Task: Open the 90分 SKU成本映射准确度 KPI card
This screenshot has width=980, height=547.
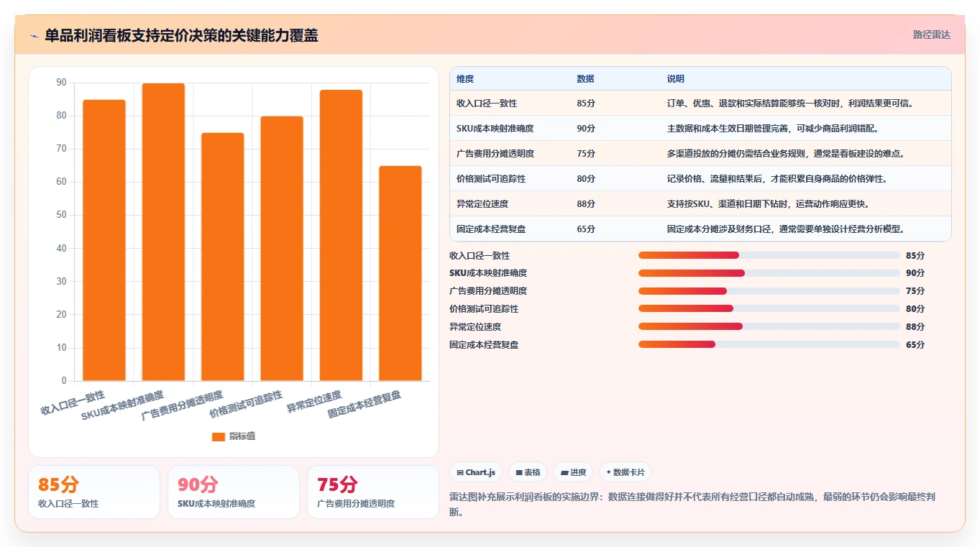Action: click(x=234, y=492)
